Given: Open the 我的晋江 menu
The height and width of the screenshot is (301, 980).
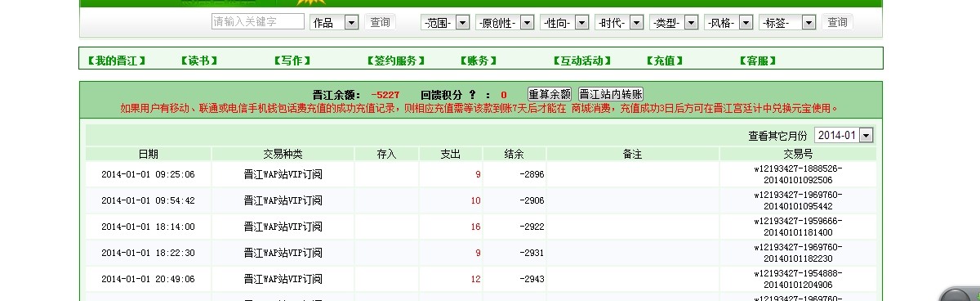Looking at the screenshot, I should 117,61.
